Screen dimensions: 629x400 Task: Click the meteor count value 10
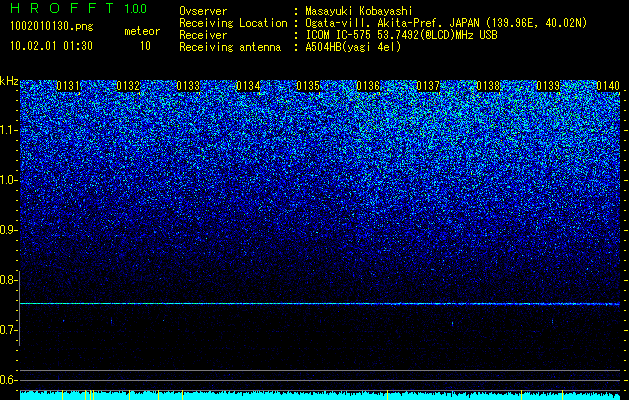tap(145, 46)
